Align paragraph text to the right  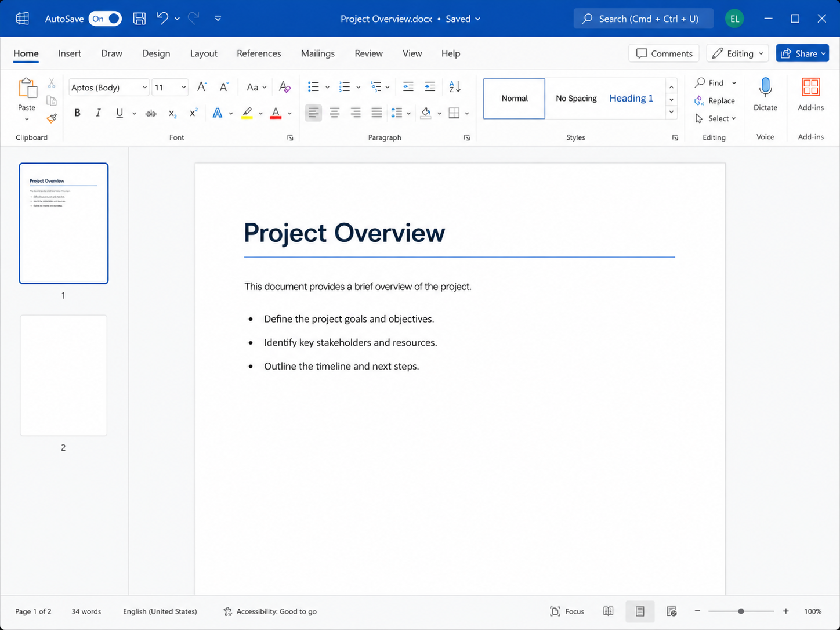[356, 113]
